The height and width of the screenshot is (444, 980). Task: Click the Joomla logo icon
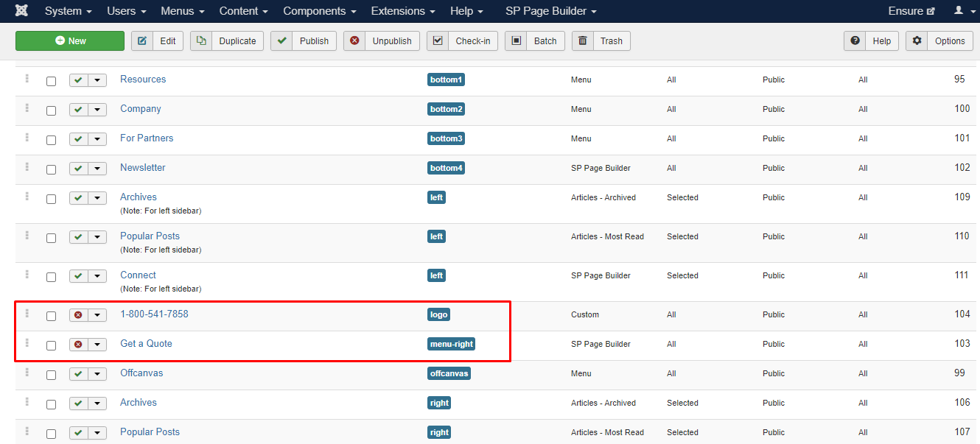coord(22,11)
